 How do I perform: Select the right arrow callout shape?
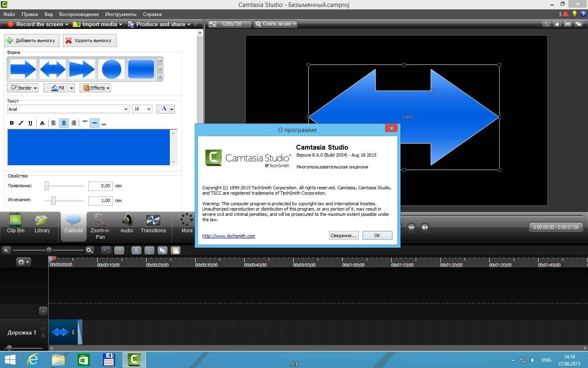[23, 69]
